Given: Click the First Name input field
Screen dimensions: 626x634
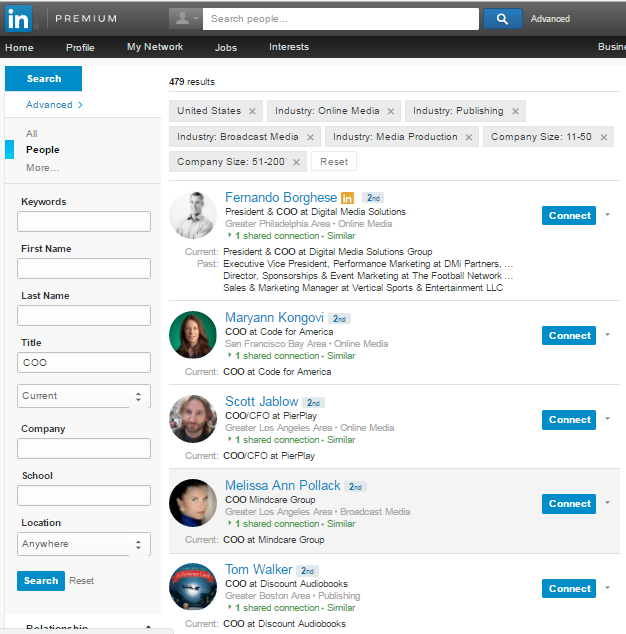Looking at the screenshot, I should click(84, 268).
